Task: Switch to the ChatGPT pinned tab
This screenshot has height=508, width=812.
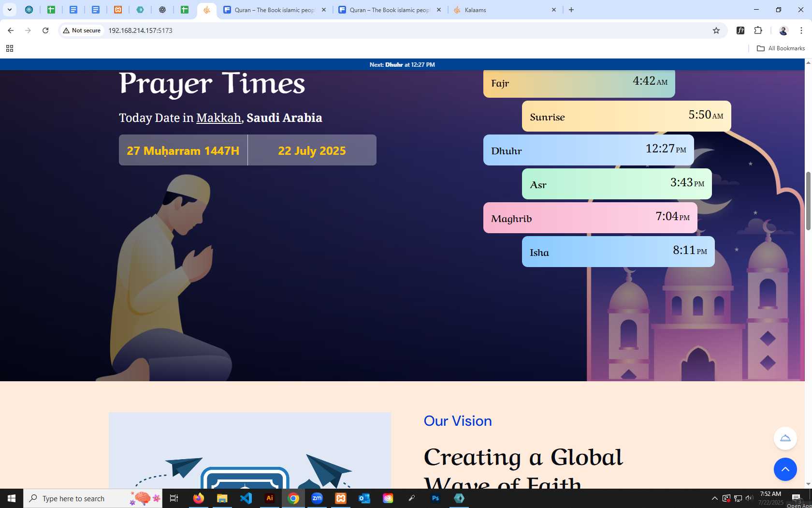Action: coord(162,10)
